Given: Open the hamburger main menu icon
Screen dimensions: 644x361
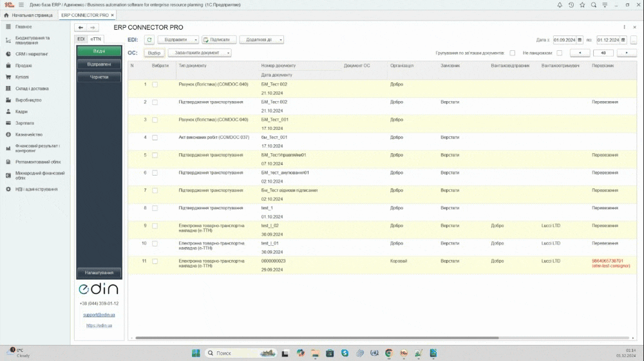Looking at the screenshot, I should click(21, 5).
